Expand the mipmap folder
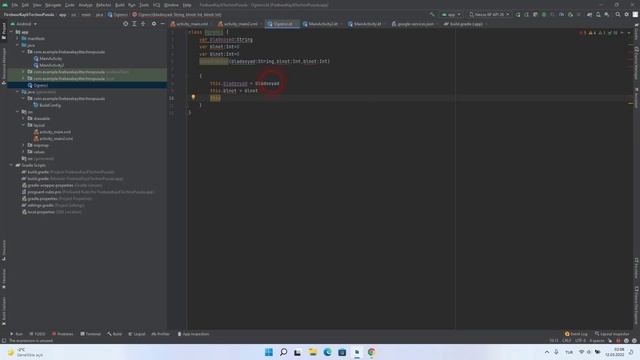The height and width of the screenshot is (360, 640). (x=24, y=145)
